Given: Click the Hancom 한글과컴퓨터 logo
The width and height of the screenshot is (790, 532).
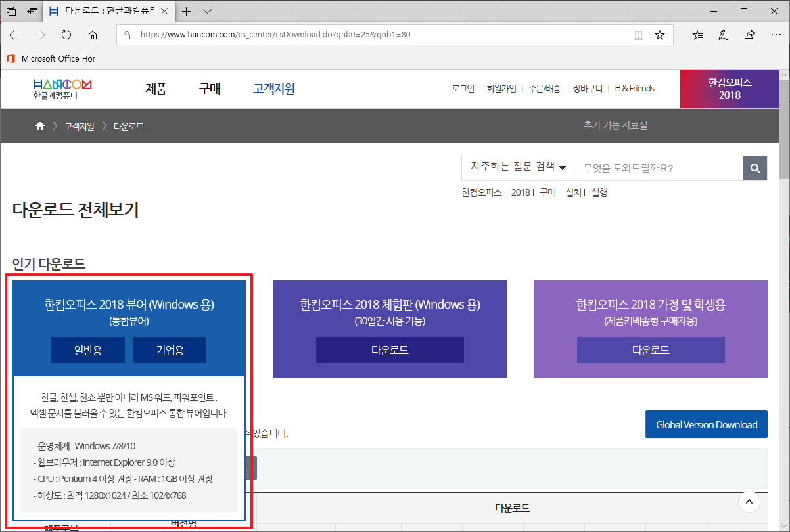Looking at the screenshot, I should click(62, 89).
